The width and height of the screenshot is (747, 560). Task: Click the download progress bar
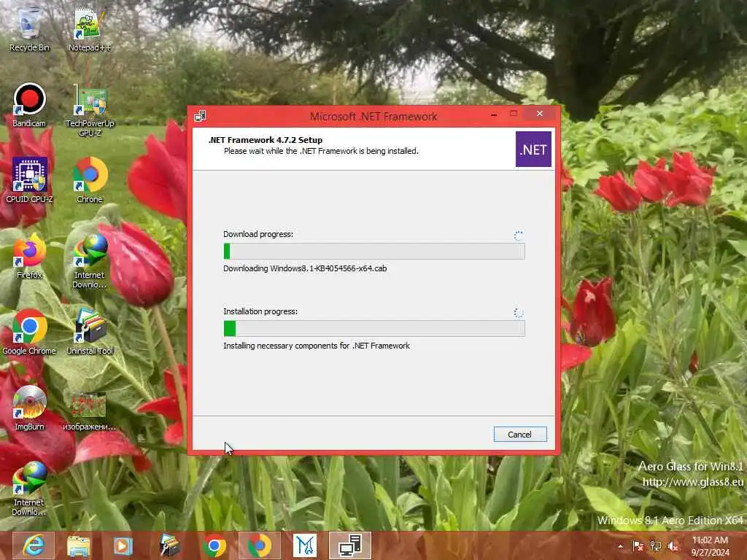click(374, 251)
